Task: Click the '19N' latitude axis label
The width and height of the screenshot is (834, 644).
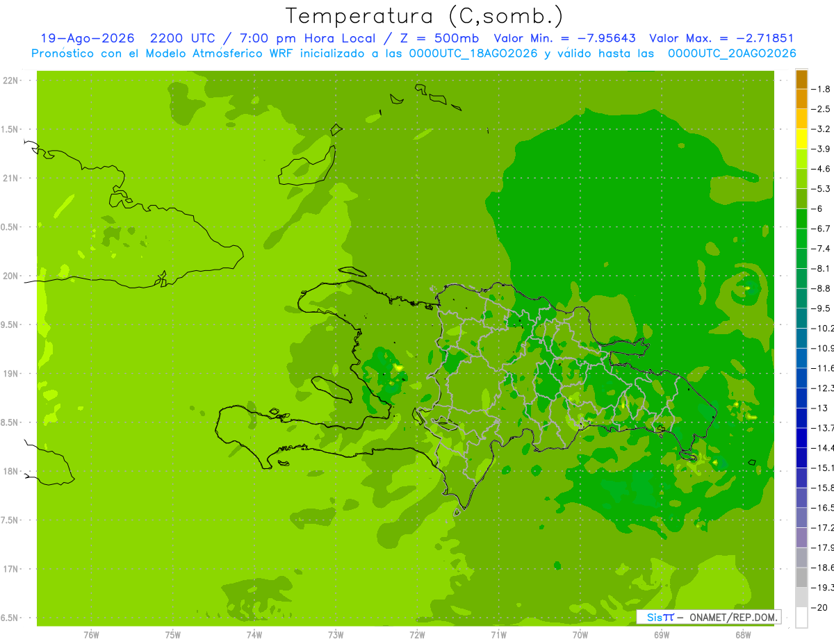Action: 10,374
